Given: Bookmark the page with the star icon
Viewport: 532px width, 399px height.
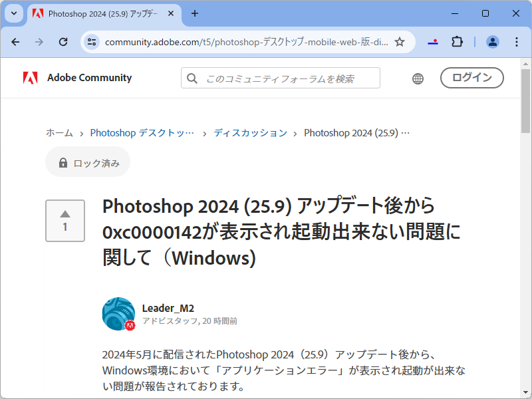Looking at the screenshot, I should pos(399,41).
